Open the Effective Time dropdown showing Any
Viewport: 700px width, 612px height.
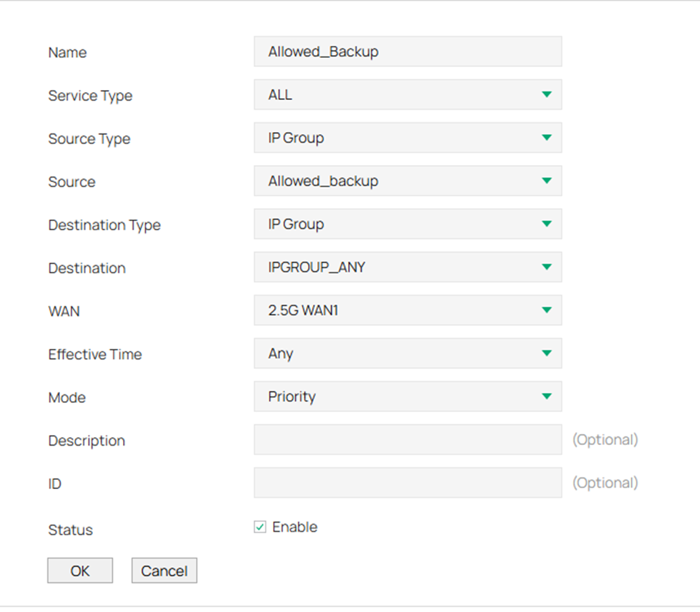click(408, 353)
